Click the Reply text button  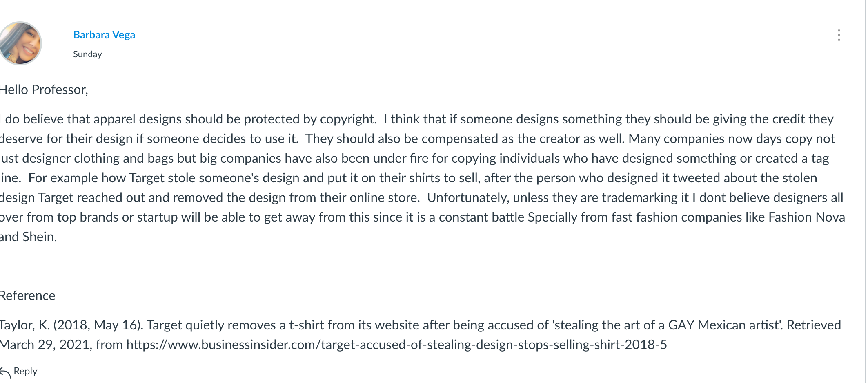pos(25,371)
